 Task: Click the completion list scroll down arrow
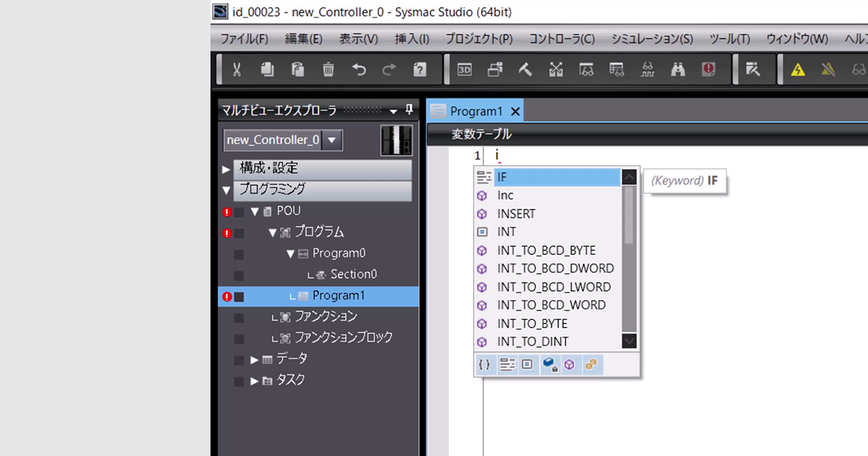[629, 341]
